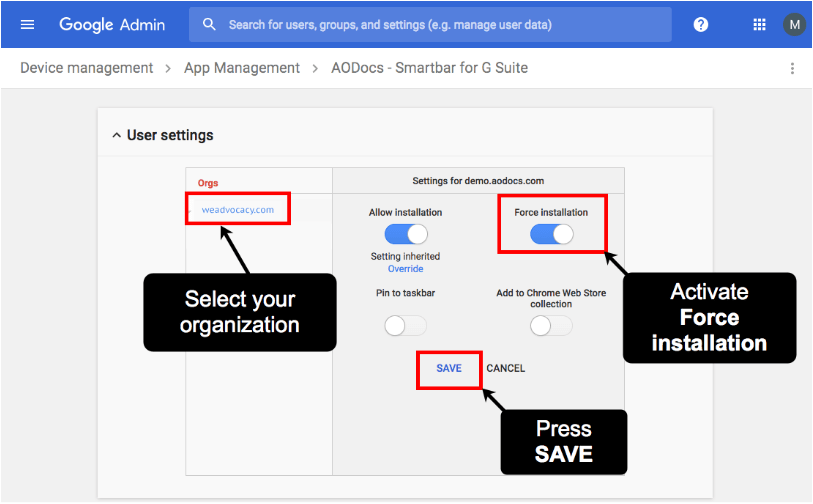Enable the Pin to taskbar switch
The image size is (813, 504).
(405, 326)
